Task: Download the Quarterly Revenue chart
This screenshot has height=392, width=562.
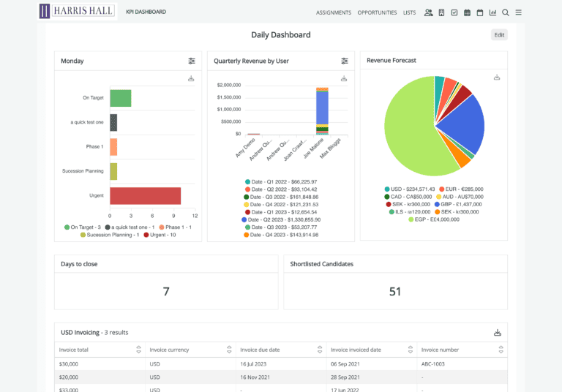Action: (x=344, y=78)
